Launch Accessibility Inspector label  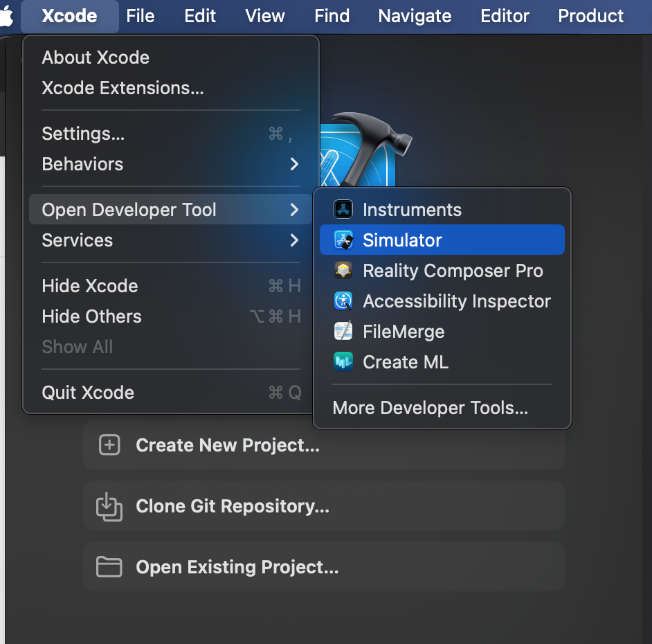(x=457, y=301)
